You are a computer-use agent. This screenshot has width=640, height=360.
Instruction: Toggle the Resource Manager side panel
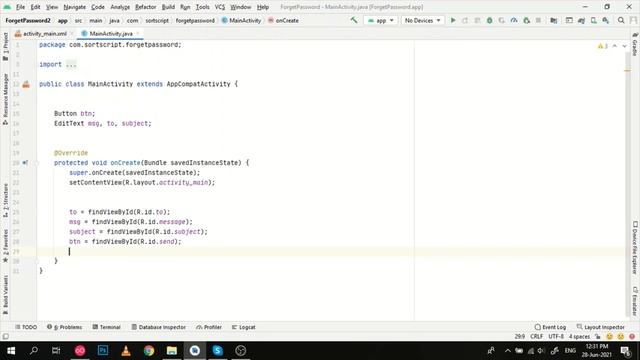pos(5,99)
